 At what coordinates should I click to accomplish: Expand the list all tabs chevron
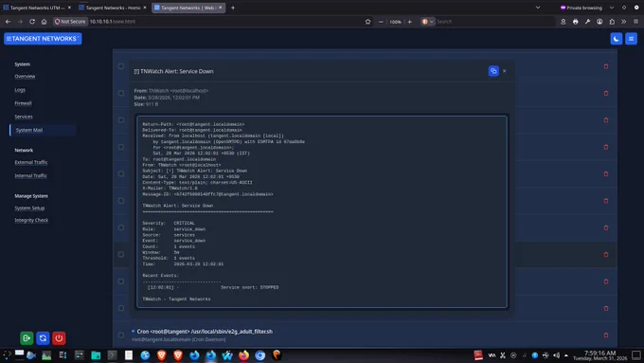tap(538, 8)
